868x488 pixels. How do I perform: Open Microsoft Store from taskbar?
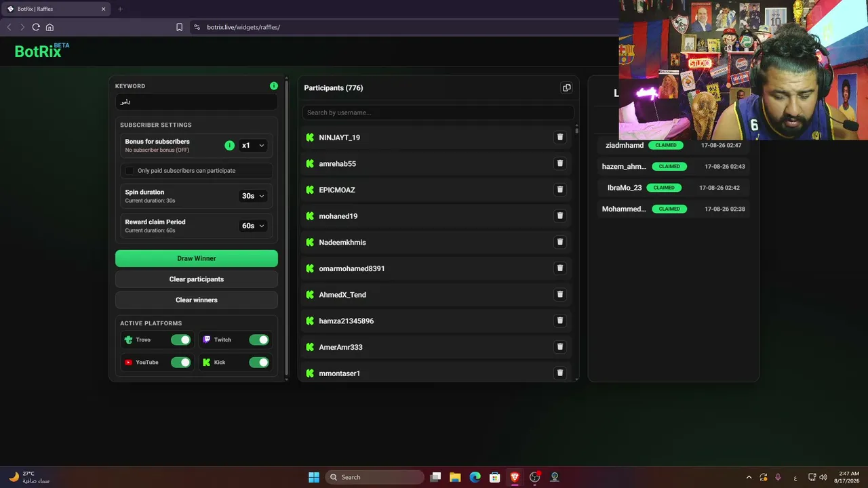495,477
